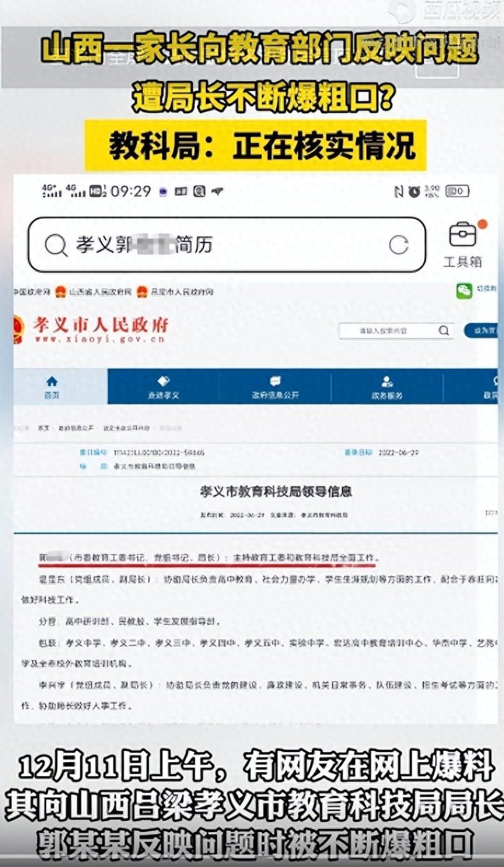Follow the 吕梁市人民政府网 link
The height and width of the screenshot is (867, 504).
(183, 292)
